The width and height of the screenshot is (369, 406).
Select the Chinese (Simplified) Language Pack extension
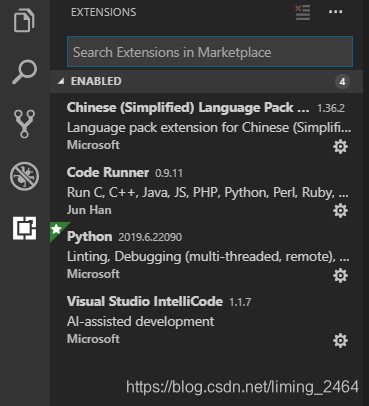[206, 126]
